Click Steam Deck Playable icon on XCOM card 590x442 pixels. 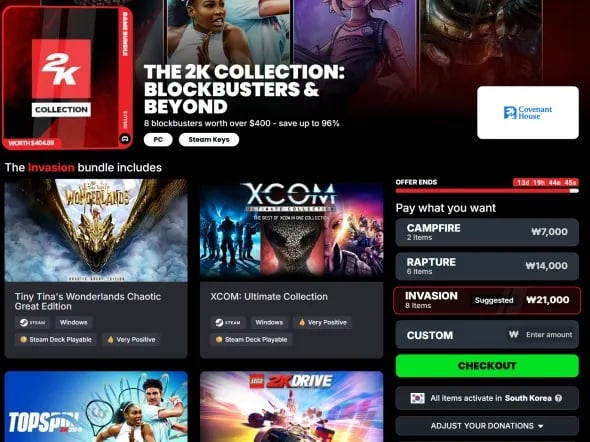(219, 339)
